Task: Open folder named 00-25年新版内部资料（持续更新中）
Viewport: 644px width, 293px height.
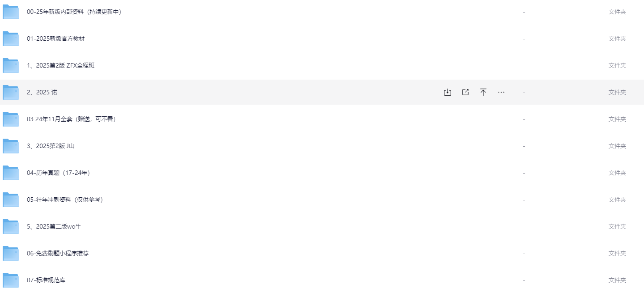Action: click(74, 12)
